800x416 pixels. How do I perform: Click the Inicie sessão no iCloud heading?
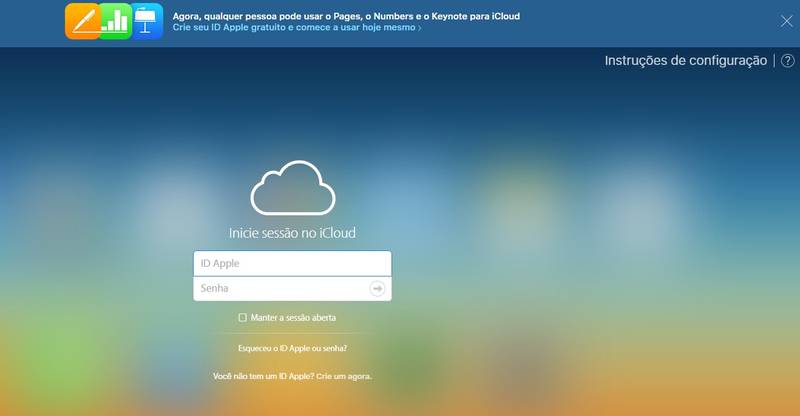(292, 233)
